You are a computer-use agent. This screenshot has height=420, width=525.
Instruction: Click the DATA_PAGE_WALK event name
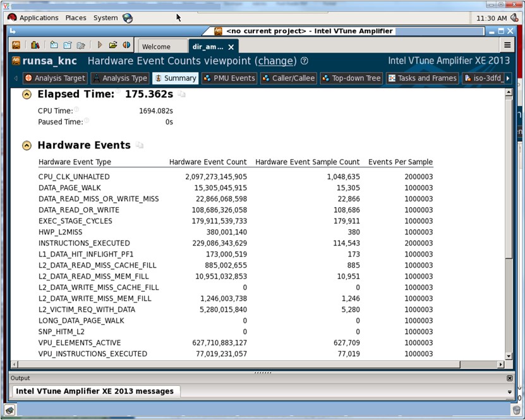click(x=69, y=188)
